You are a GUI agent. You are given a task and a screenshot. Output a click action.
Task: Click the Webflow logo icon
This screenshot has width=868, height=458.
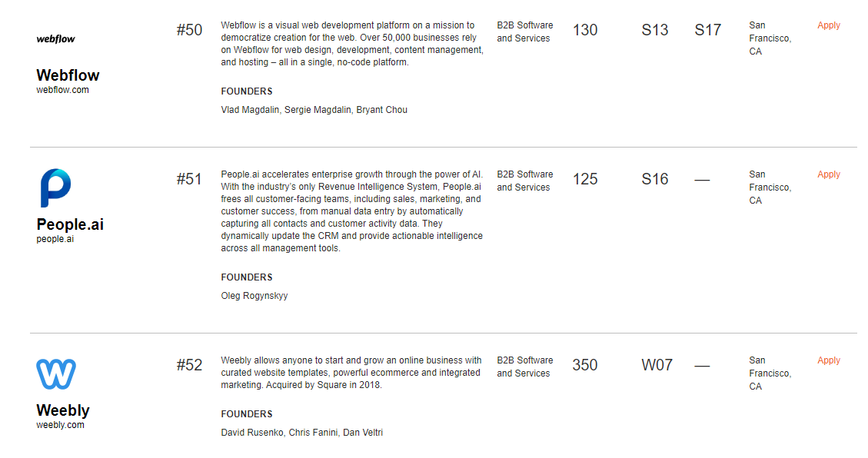coord(55,38)
